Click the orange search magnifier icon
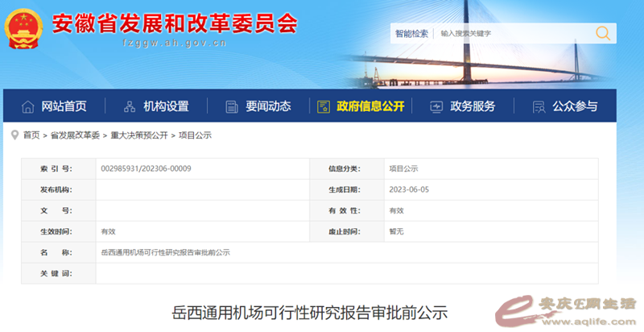The height and width of the screenshot is (332, 644). tap(602, 33)
